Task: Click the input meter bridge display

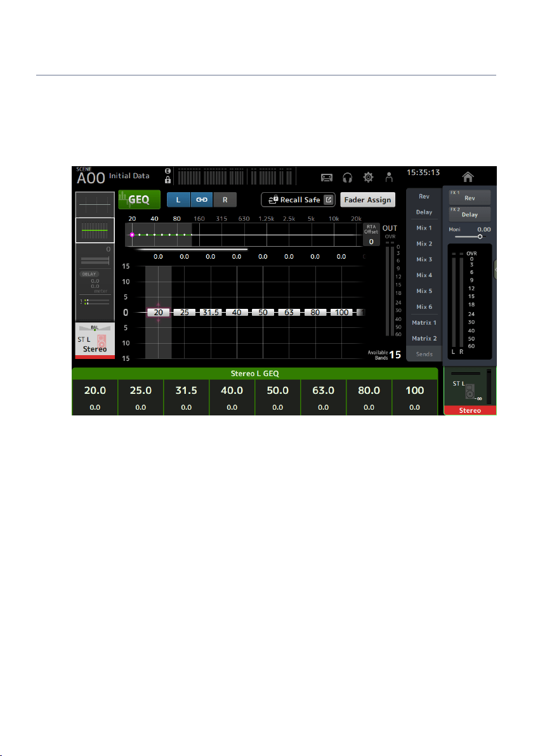Action: (x=235, y=176)
